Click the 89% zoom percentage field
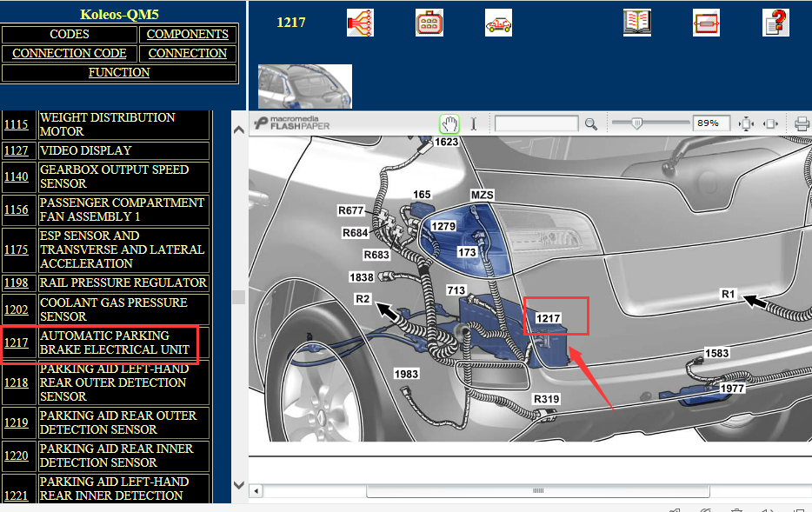 [711, 123]
